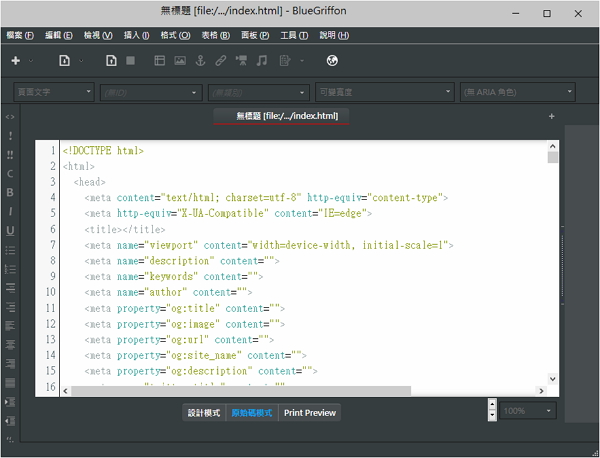Click the bulleted list icon in the sidebar
600x458 pixels.
click(x=10, y=250)
